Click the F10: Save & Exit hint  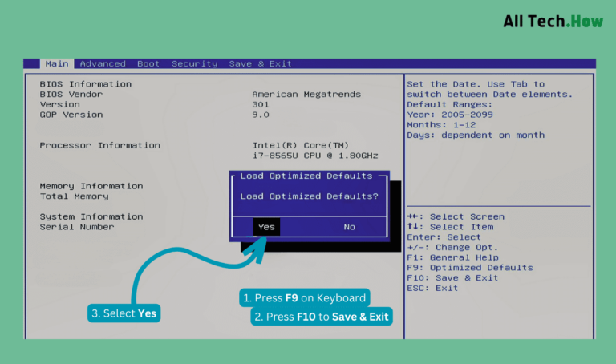tap(452, 278)
